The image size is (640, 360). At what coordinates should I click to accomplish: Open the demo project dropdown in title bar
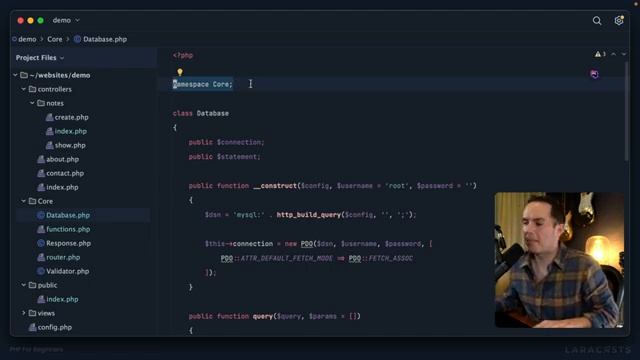[x=66, y=20]
